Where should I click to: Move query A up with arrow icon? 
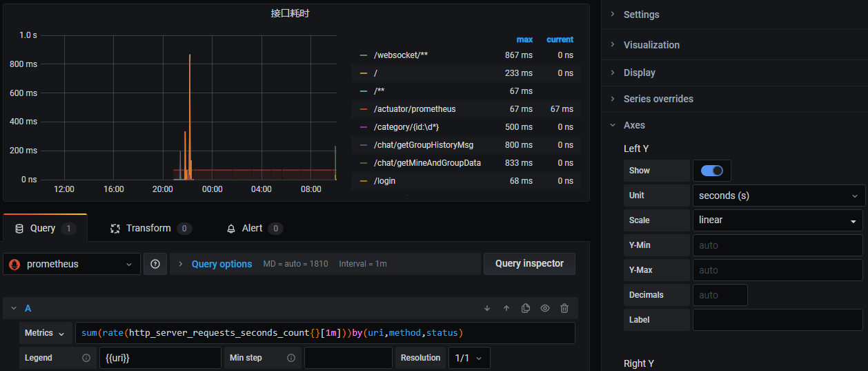pyautogui.click(x=506, y=308)
